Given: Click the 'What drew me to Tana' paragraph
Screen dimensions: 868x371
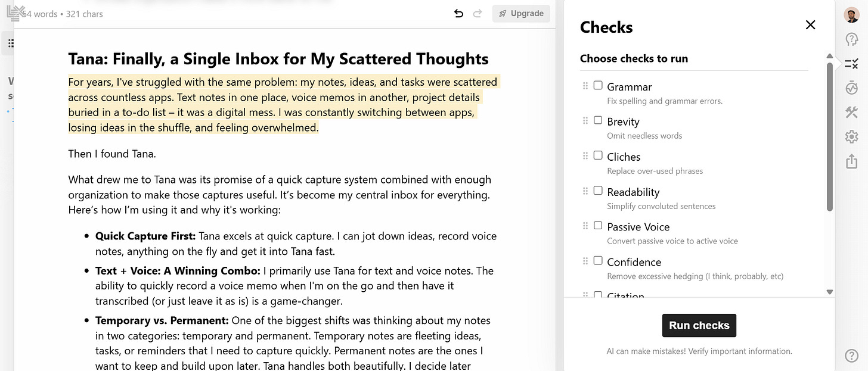Looking at the screenshot, I should tap(280, 195).
